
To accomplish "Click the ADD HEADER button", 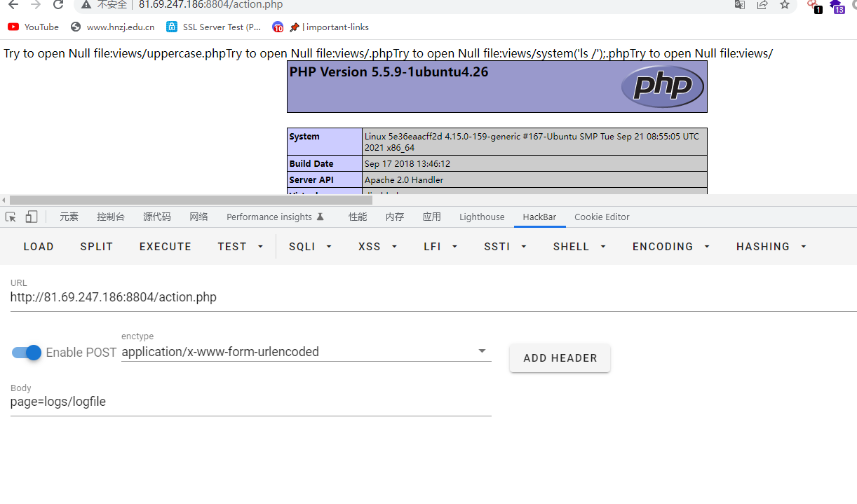I will point(560,358).
